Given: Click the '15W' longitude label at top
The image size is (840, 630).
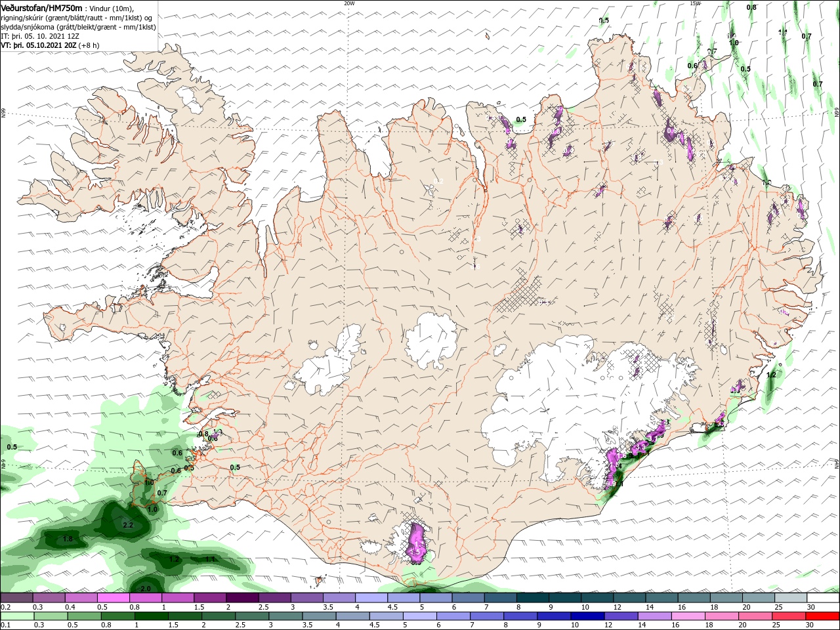Looking at the screenshot, I should (x=695, y=3).
